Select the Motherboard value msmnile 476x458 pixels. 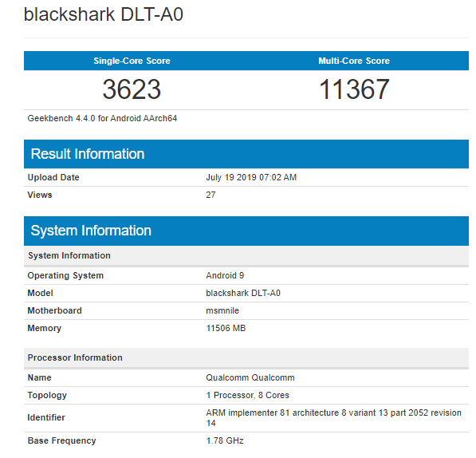pos(222,310)
